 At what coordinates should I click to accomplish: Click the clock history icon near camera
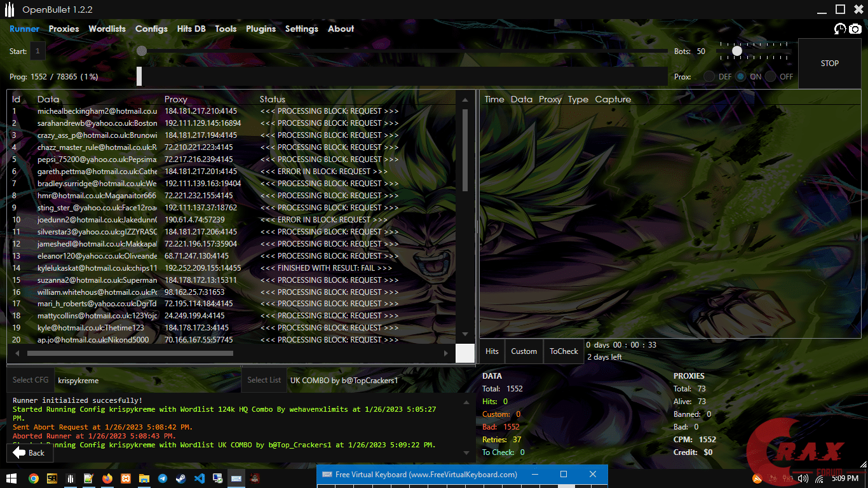coord(840,29)
